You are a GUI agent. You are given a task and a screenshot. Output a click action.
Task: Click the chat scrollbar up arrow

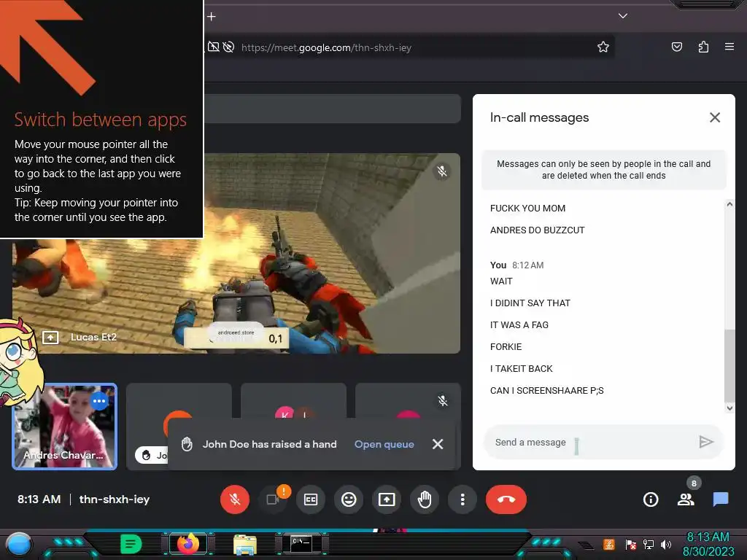point(729,204)
